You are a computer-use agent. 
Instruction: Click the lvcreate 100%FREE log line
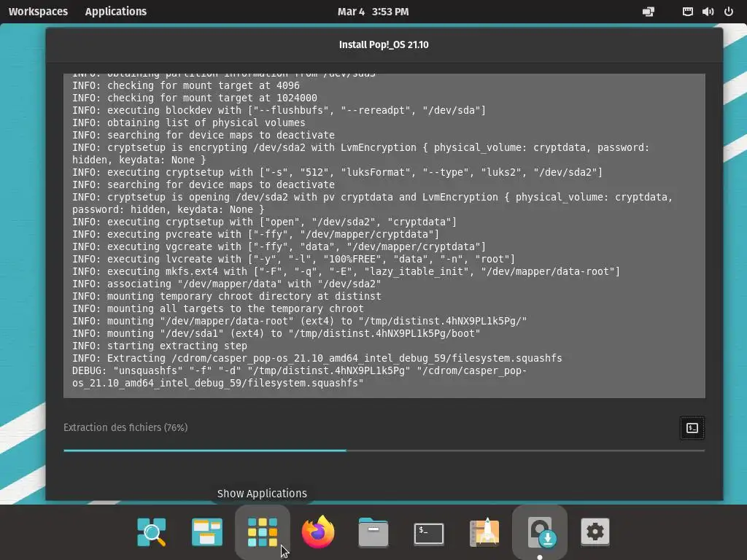293,259
